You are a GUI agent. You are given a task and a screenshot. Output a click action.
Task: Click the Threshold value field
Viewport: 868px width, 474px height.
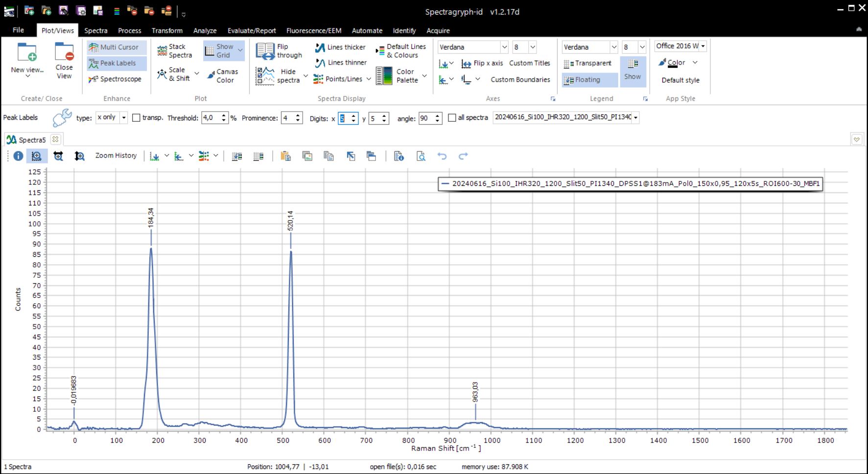tap(211, 118)
